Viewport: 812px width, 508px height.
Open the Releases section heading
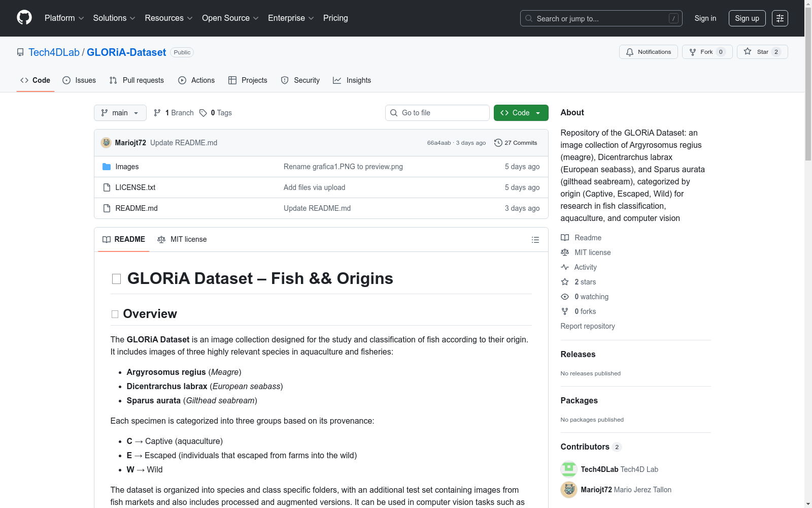click(578, 355)
